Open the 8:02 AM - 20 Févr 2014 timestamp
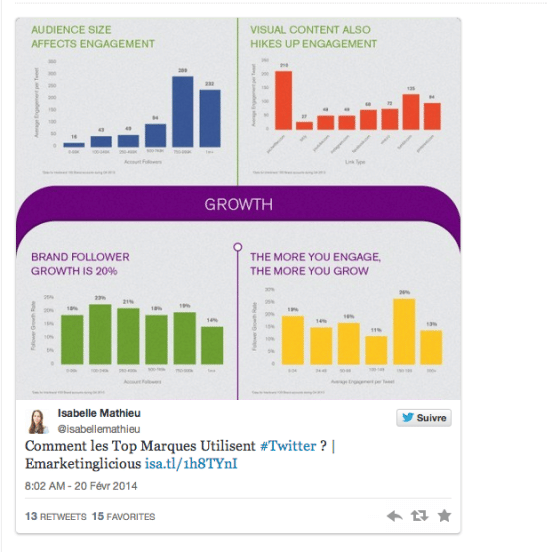560x552 pixels. point(81,486)
